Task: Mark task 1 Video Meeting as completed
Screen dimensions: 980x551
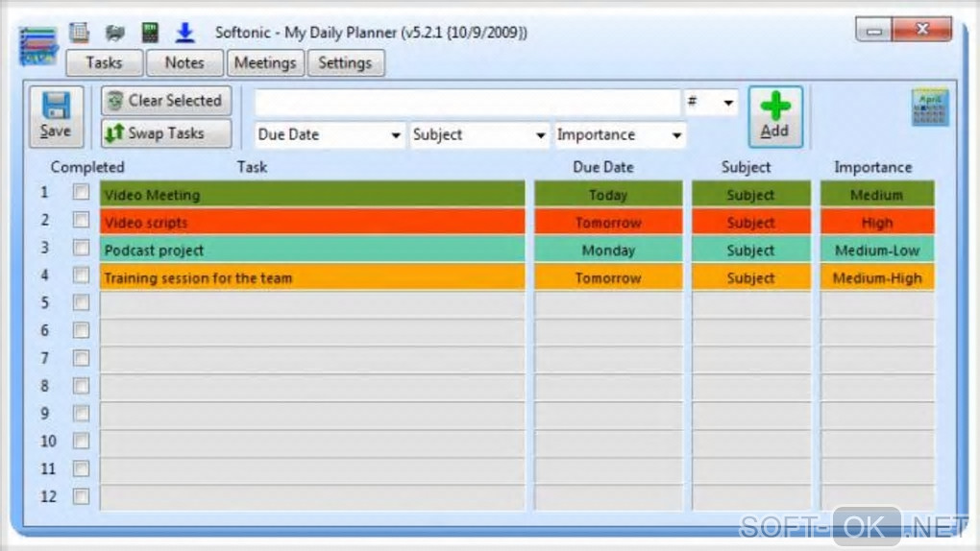Action: pos(81,192)
